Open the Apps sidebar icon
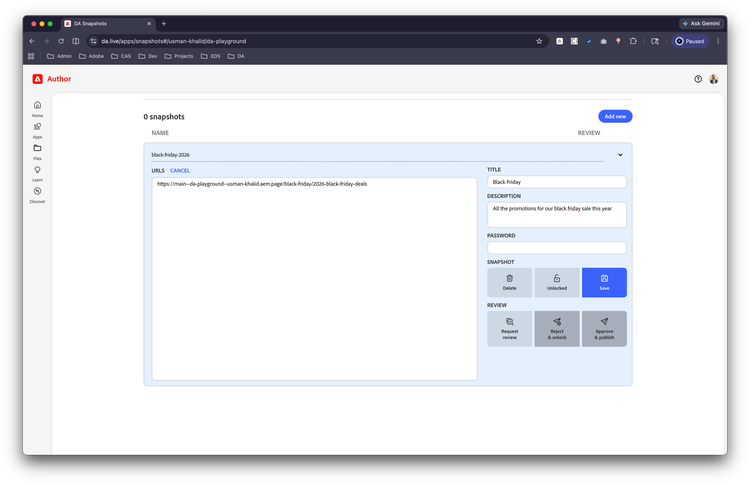The image size is (750, 485). 37,127
